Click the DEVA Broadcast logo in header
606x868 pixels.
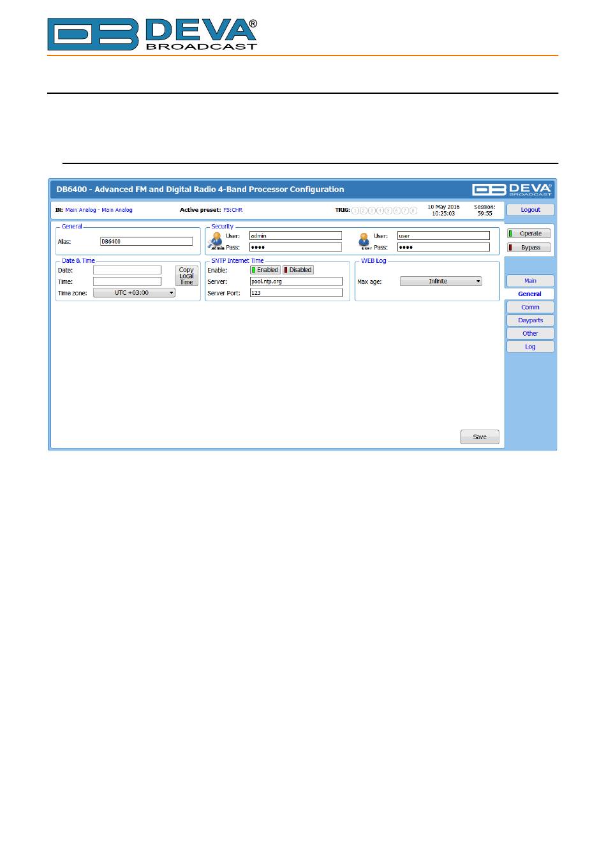click(512, 190)
